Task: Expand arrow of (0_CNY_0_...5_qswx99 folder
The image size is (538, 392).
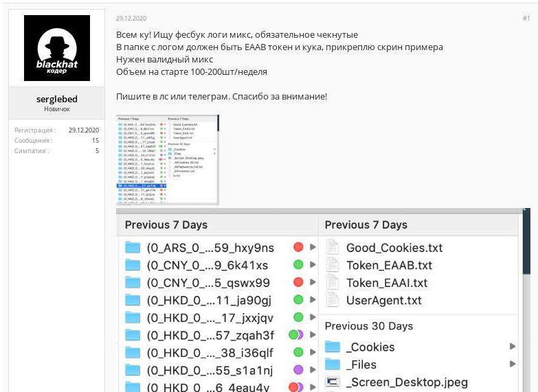Action: point(313,282)
